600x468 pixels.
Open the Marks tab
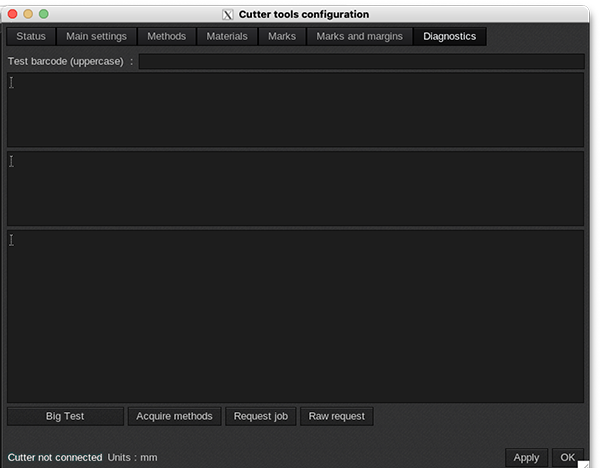tap(282, 37)
